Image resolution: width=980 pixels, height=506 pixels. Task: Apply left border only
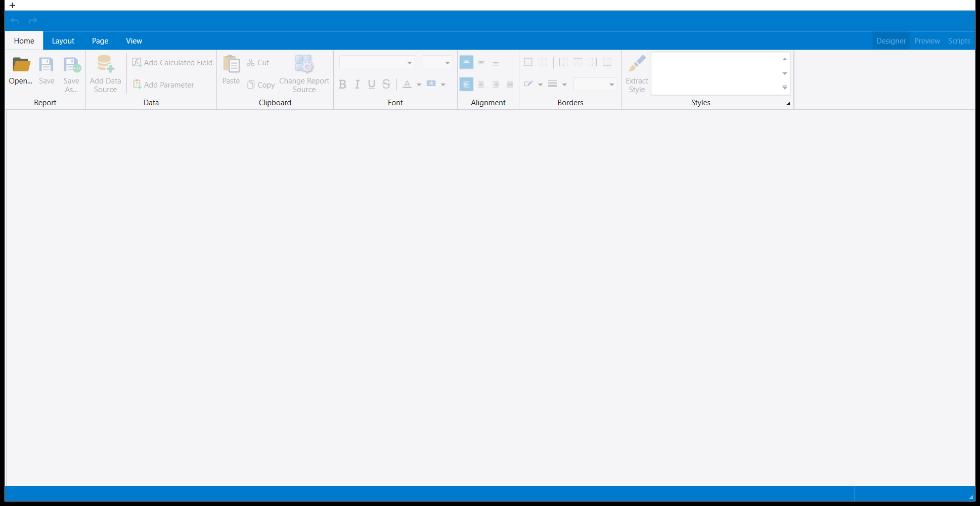tap(563, 62)
